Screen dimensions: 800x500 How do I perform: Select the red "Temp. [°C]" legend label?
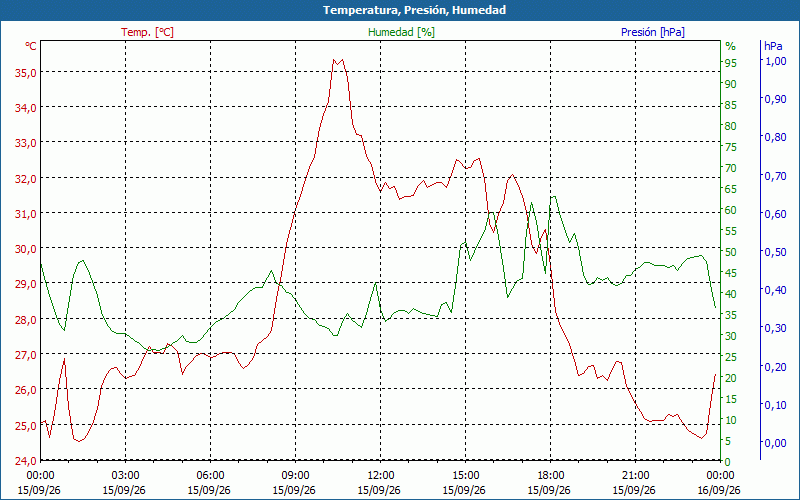(147, 32)
